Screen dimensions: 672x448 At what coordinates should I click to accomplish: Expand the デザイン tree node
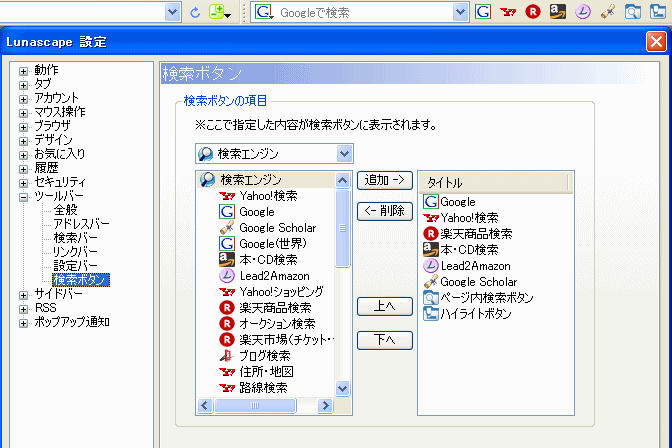point(24,141)
